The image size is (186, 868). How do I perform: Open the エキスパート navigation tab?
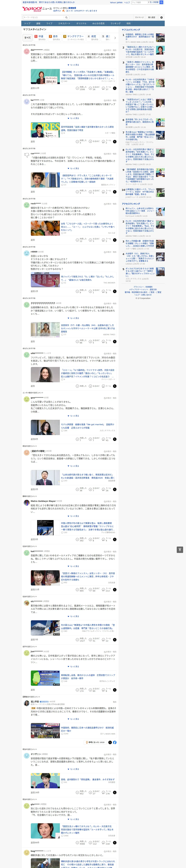coord(64,24)
